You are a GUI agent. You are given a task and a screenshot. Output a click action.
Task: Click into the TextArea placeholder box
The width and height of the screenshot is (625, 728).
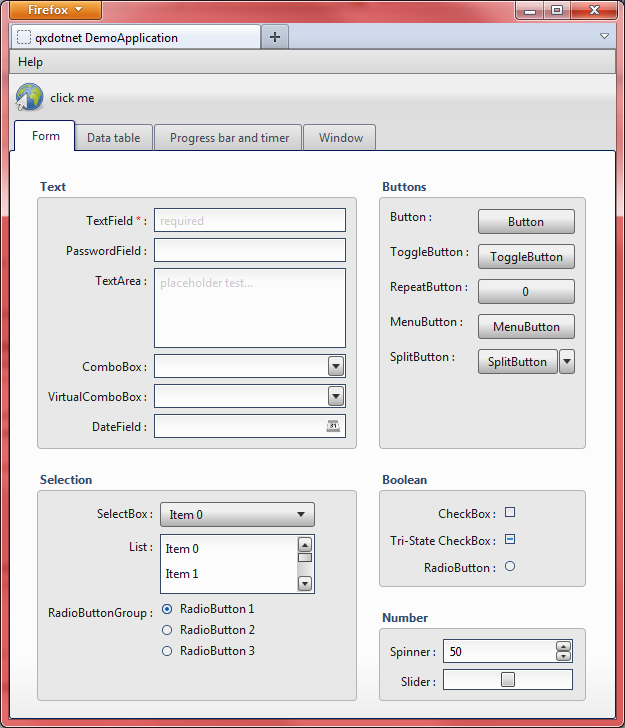click(x=250, y=308)
